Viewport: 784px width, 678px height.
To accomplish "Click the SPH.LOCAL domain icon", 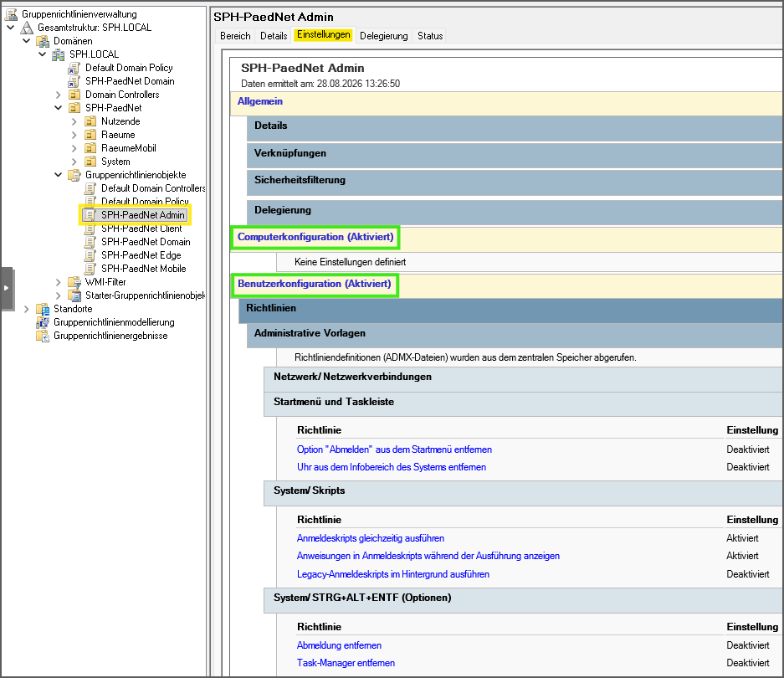I will [59, 54].
